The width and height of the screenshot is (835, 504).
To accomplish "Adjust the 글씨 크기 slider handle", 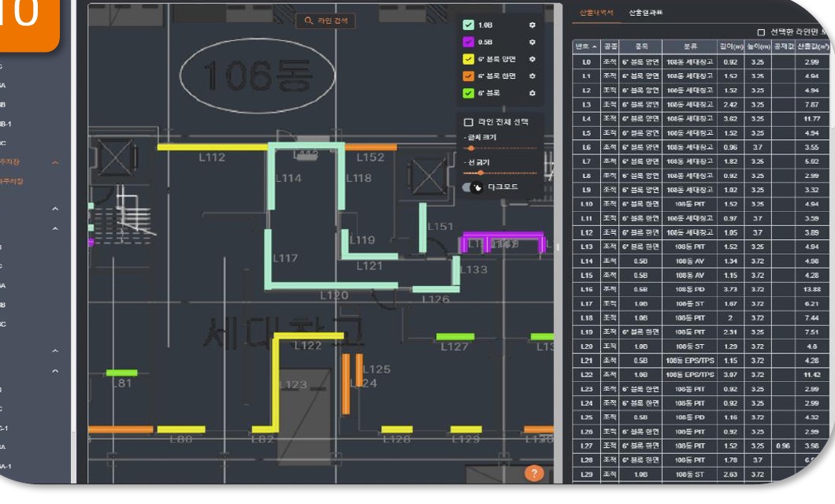I will (x=471, y=149).
